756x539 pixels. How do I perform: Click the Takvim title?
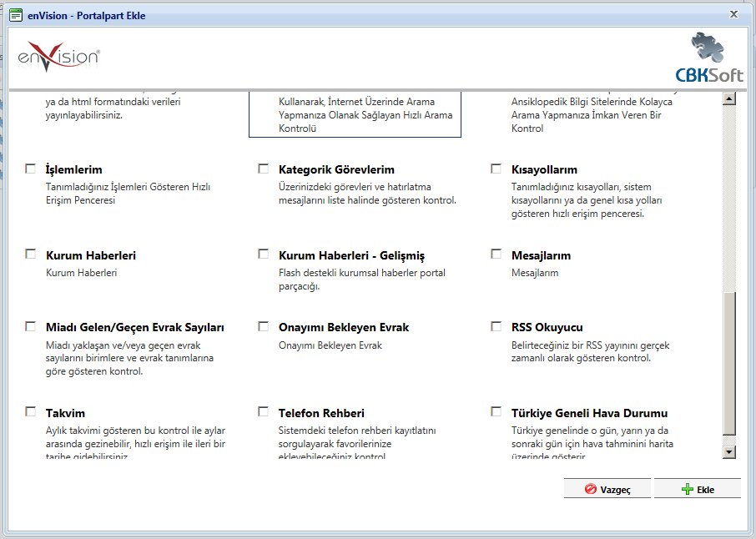point(65,413)
